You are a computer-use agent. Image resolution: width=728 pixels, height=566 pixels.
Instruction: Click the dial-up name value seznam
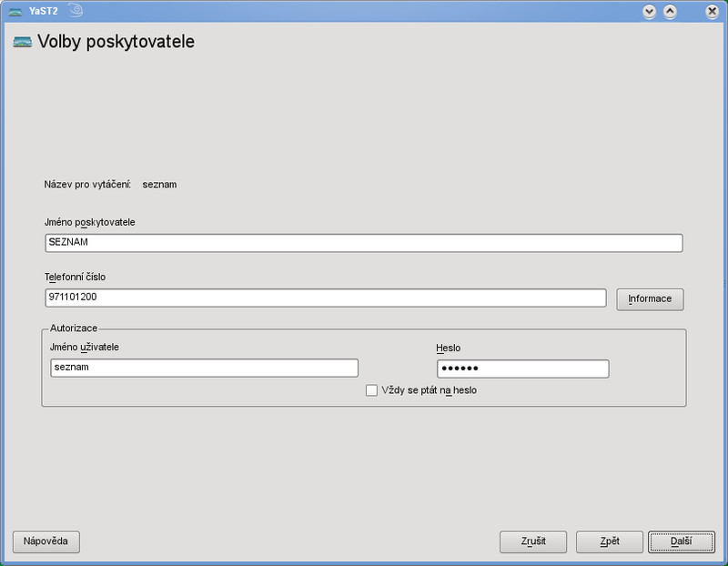(159, 185)
